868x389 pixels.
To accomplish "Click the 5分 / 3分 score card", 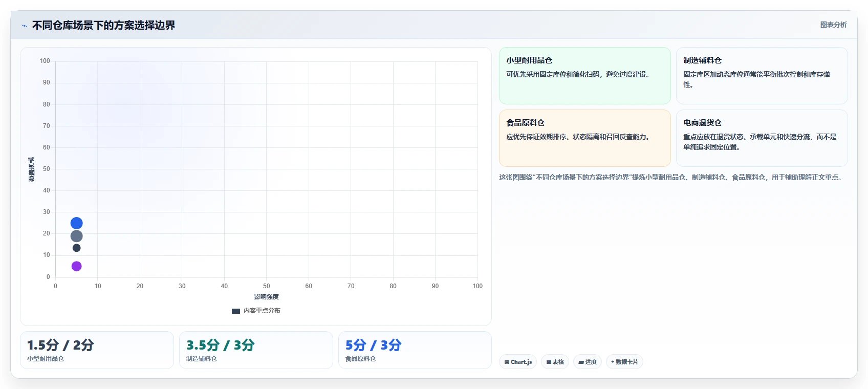I will coord(415,350).
